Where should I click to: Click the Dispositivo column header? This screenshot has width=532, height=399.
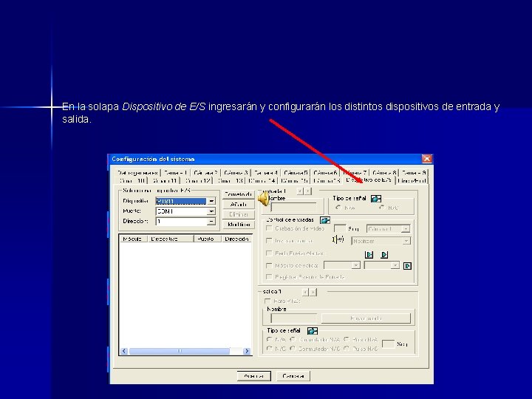pos(171,239)
